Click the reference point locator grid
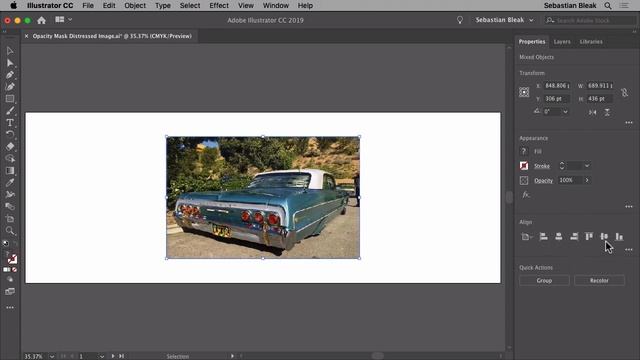 pyautogui.click(x=524, y=92)
